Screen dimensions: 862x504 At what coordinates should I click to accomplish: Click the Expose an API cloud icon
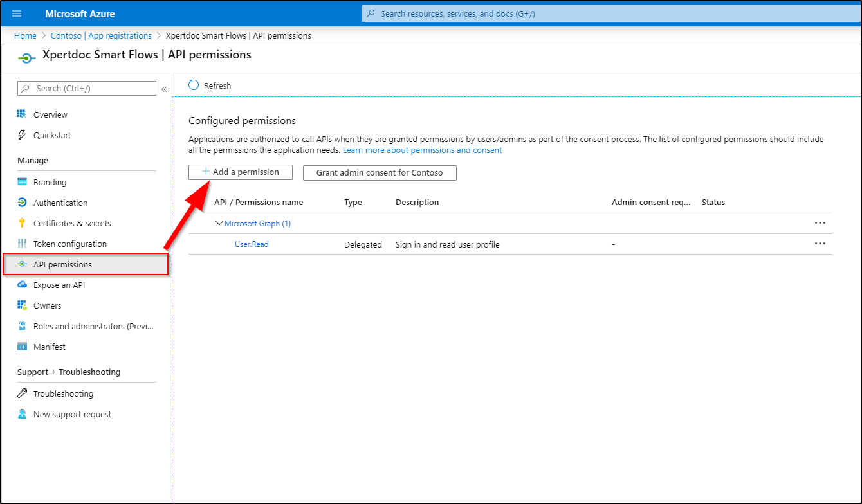21,285
